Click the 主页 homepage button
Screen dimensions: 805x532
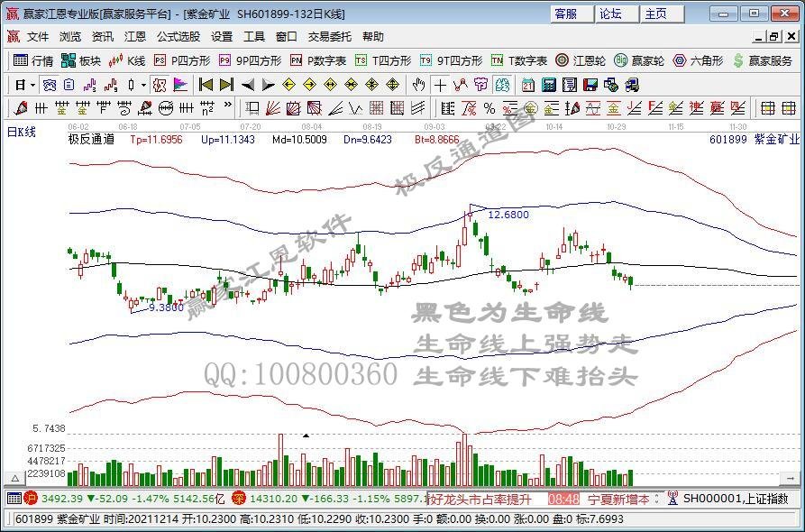coord(662,14)
